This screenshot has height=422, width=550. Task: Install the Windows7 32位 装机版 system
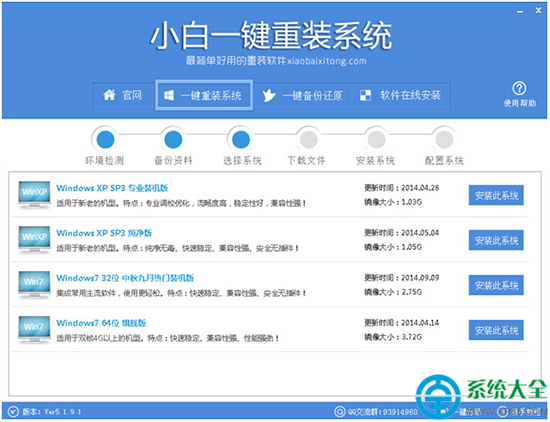[496, 285]
